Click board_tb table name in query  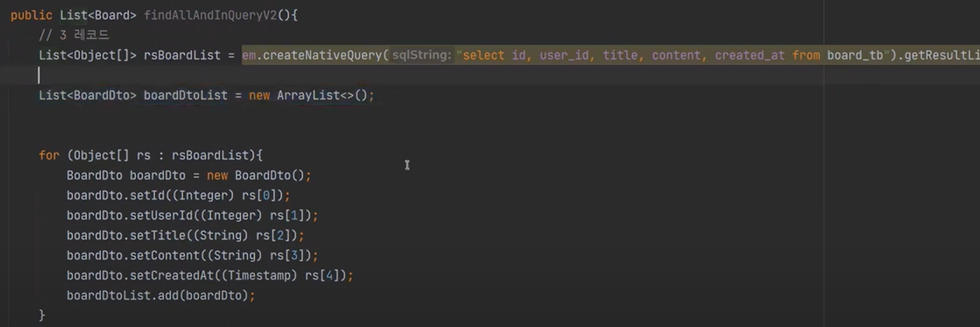855,55
